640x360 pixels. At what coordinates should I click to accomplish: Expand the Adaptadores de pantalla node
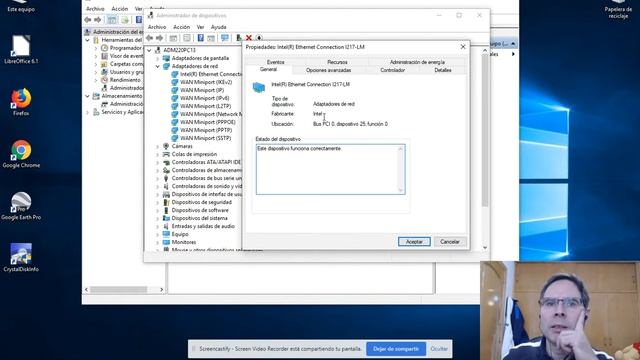tap(158, 58)
